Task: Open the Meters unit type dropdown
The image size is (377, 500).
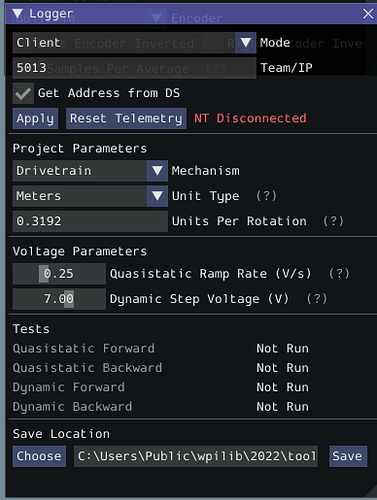Action: click(157, 196)
